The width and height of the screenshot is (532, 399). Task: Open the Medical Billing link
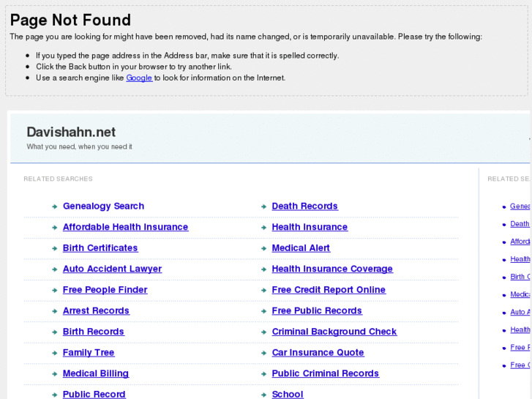(x=95, y=373)
